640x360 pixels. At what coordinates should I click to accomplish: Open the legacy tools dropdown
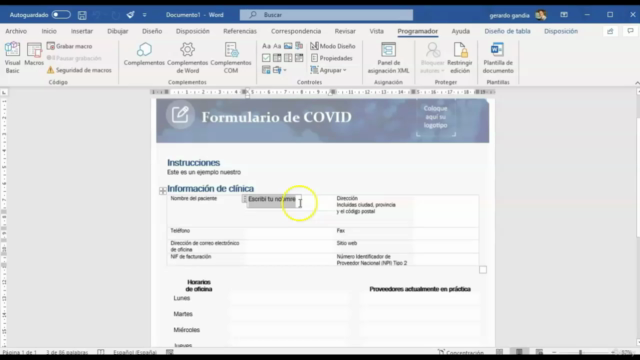click(280, 70)
